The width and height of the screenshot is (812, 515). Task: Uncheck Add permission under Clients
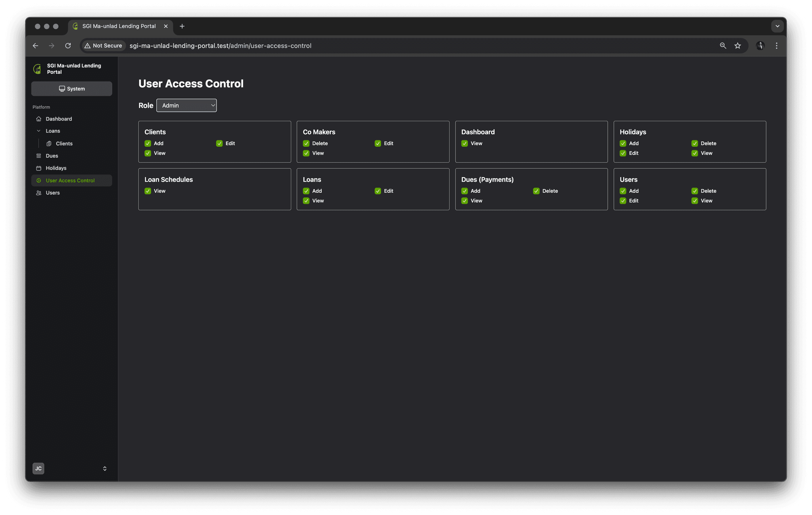(x=147, y=143)
